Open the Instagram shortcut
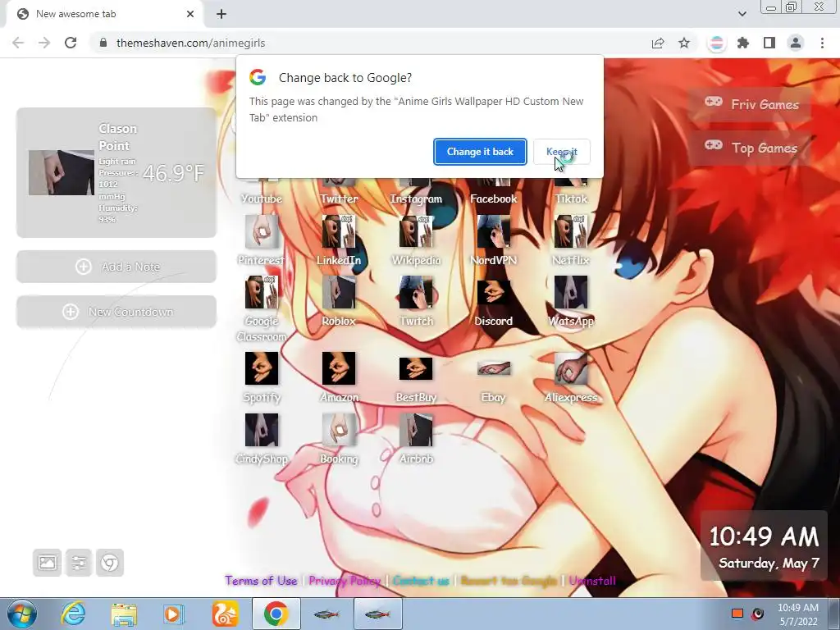840x630 pixels. click(x=416, y=199)
